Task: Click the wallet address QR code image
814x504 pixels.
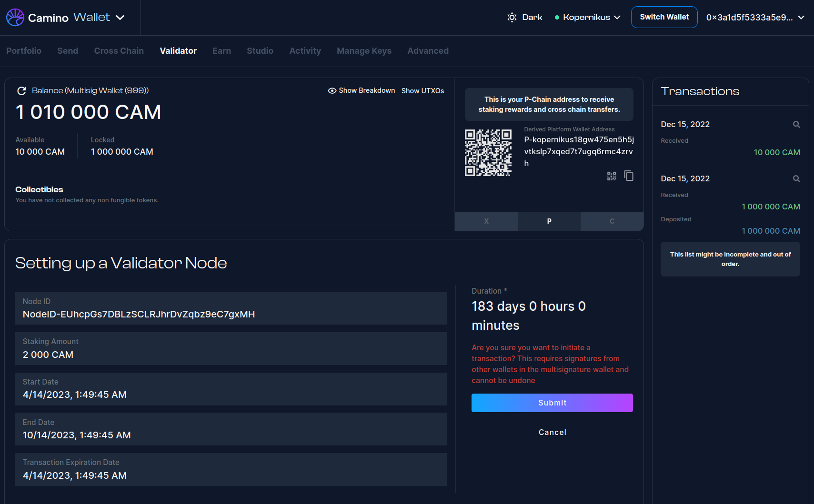Action: 488,153
